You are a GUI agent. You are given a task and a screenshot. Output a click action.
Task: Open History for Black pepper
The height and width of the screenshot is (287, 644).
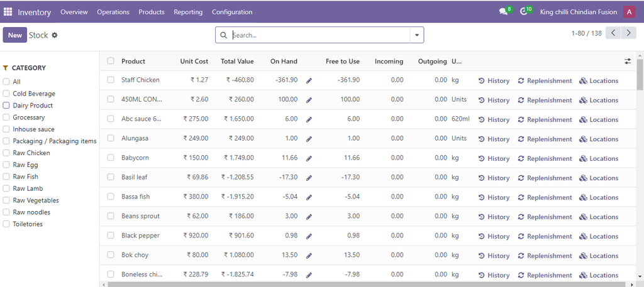pyautogui.click(x=494, y=236)
